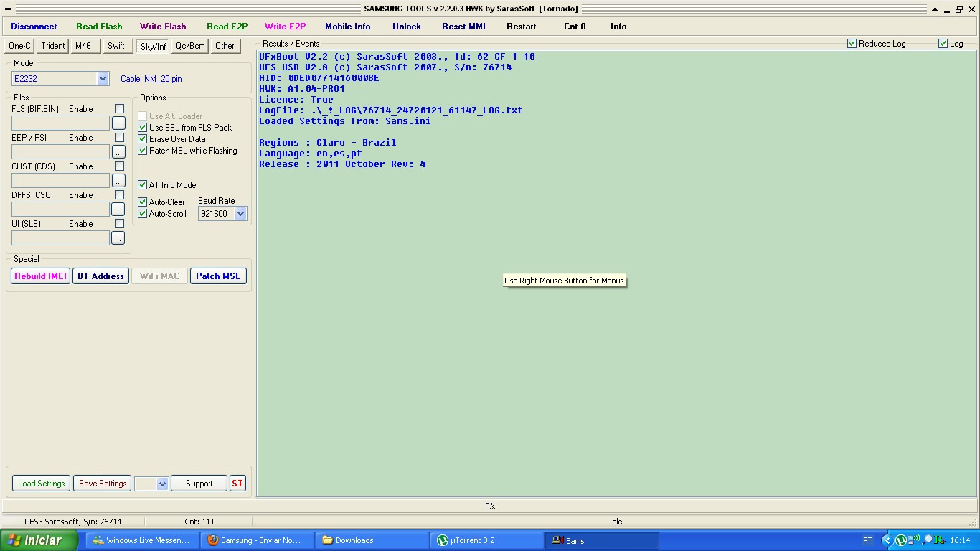Switch to the Firefox Samsung window in taskbar

[x=257, y=541]
